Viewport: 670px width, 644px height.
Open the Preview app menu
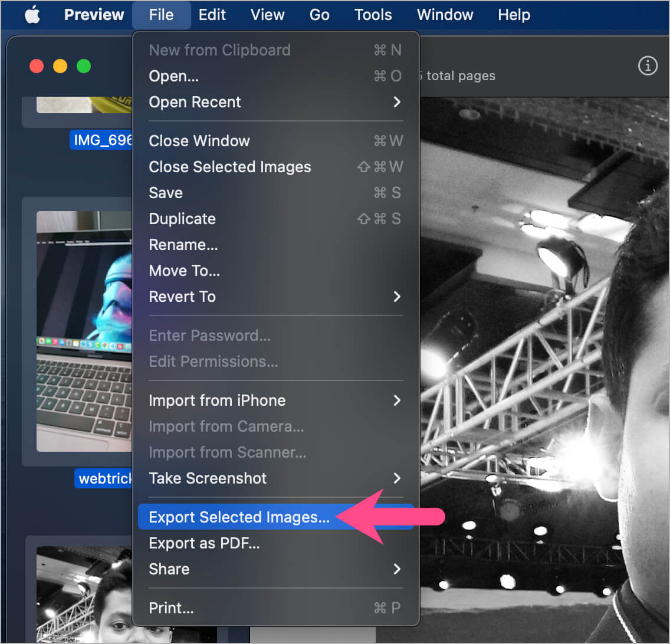[x=94, y=15]
